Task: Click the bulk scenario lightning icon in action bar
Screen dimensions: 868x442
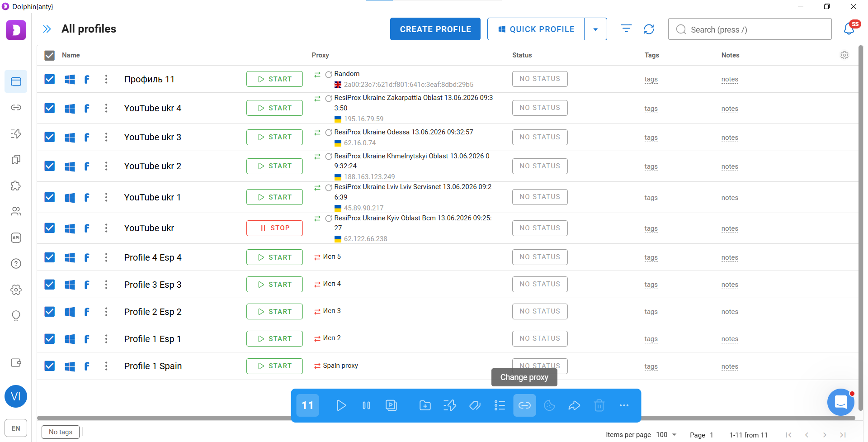Action: click(x=450, y=405)
